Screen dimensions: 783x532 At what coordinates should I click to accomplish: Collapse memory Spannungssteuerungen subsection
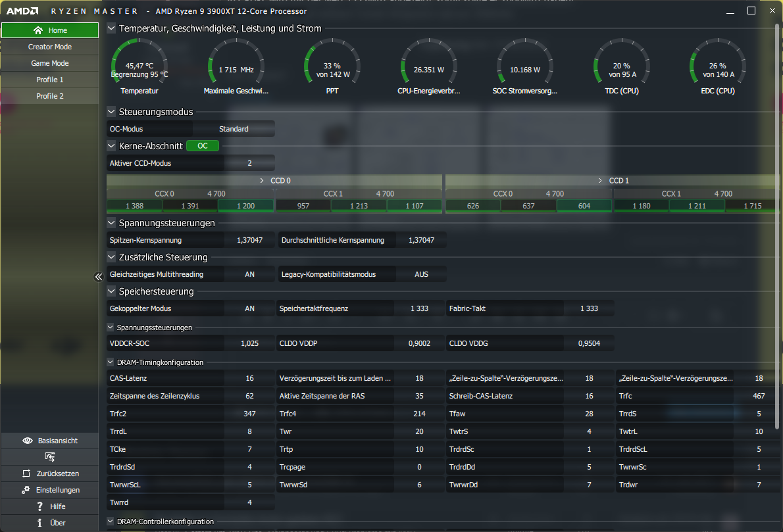[x=111, y=327]
